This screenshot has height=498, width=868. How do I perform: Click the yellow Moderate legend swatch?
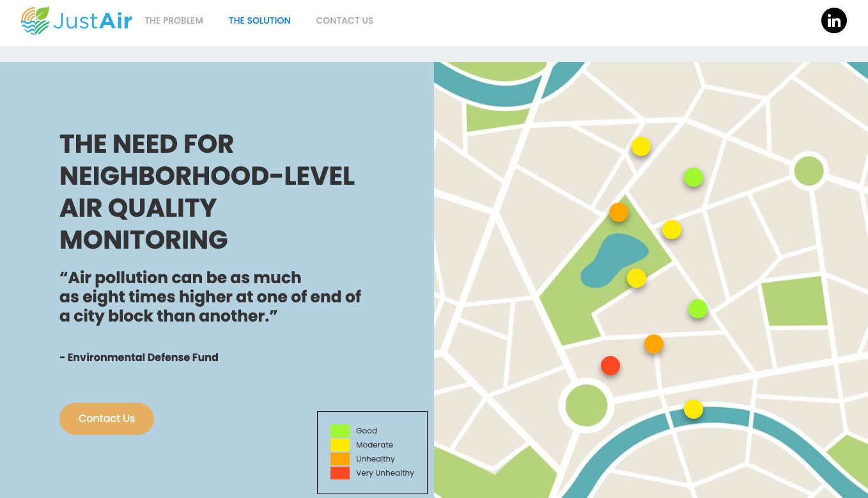point(340,445)
